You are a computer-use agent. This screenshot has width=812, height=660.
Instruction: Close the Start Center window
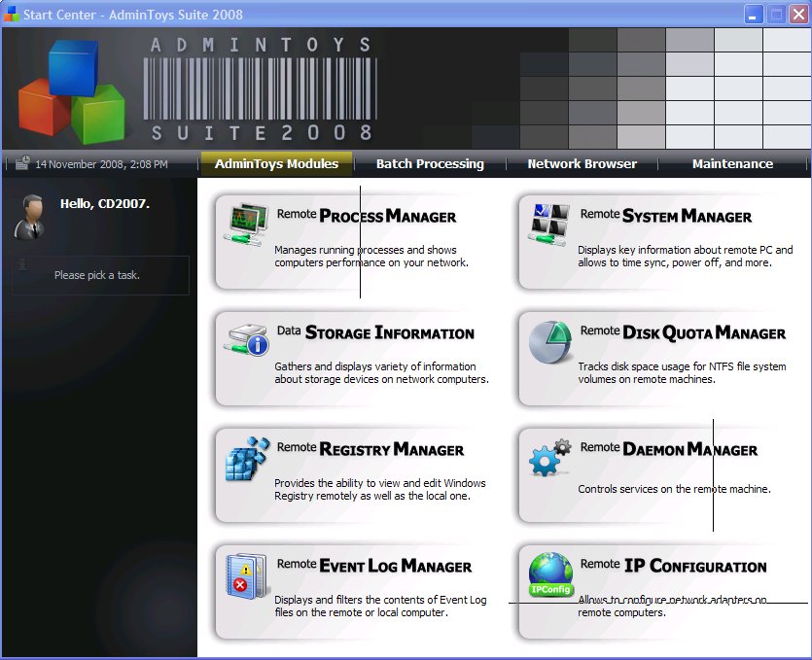[x=798, y=14]
